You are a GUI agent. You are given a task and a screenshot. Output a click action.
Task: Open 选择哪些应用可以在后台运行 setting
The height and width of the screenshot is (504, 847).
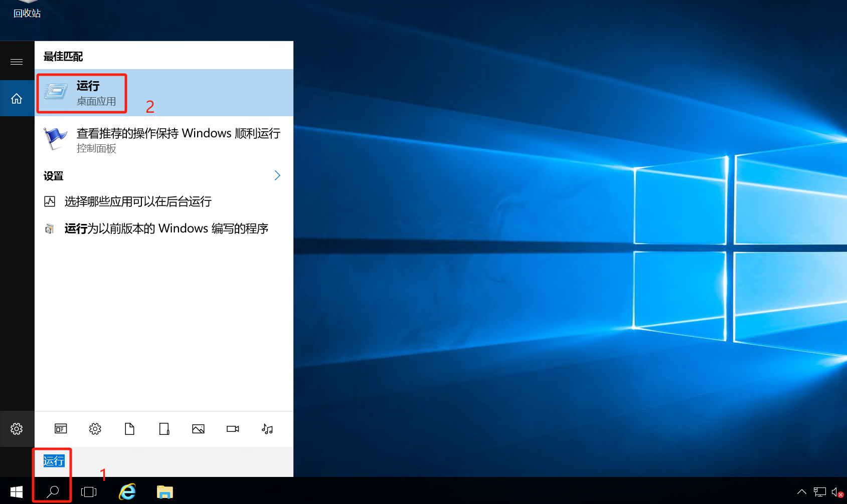[164, 201]
